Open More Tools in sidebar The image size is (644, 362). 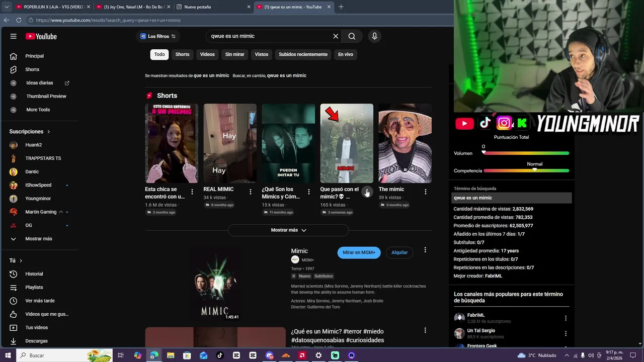coord(39,110)
